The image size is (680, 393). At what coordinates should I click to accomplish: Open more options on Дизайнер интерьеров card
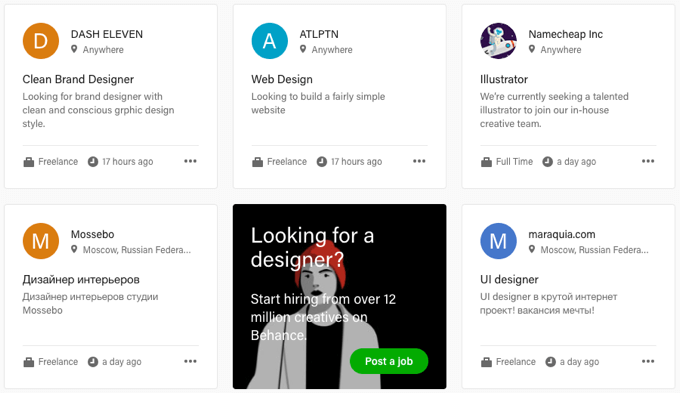pyautogui.click(x=190, y=361)
